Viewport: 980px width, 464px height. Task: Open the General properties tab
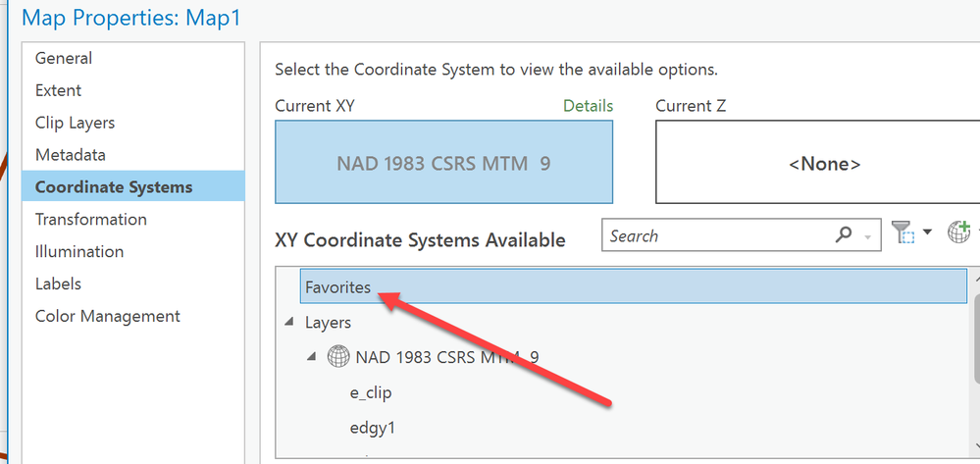pos(64,58)
